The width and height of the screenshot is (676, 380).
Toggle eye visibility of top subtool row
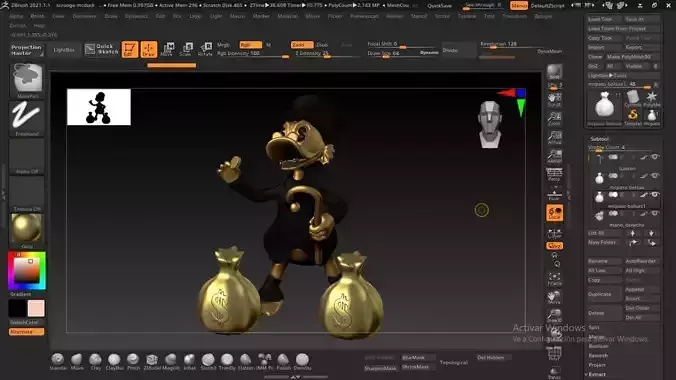click(x=654, y=157)
